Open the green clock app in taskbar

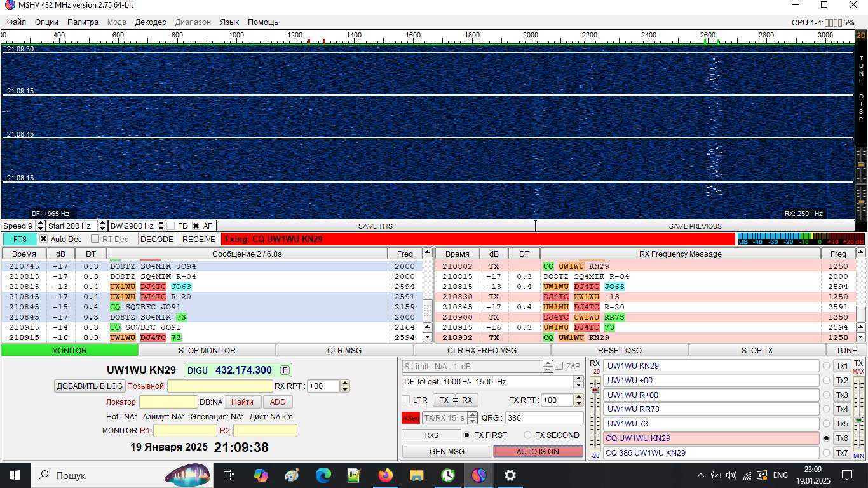[x=447, y=475]
